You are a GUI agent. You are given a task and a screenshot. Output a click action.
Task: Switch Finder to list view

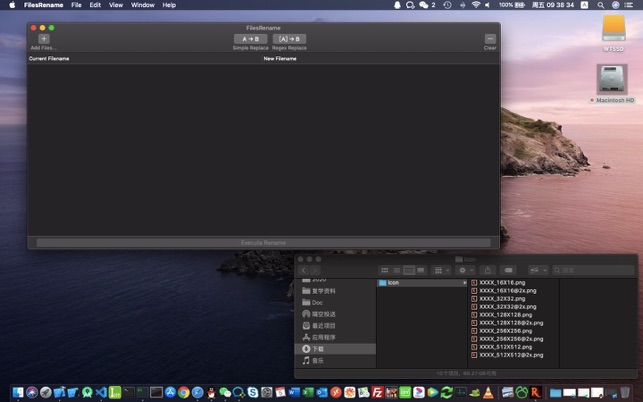[397, 270]
